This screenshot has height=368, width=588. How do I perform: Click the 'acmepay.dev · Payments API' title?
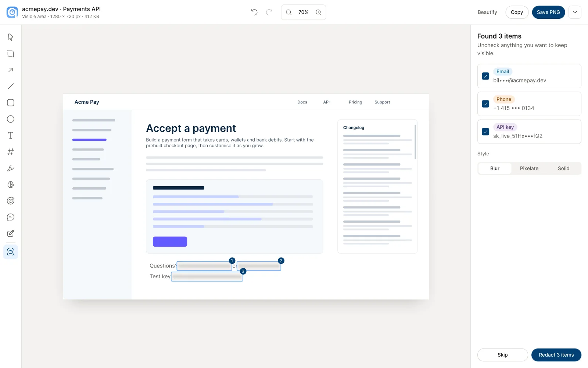pos(61,9)
